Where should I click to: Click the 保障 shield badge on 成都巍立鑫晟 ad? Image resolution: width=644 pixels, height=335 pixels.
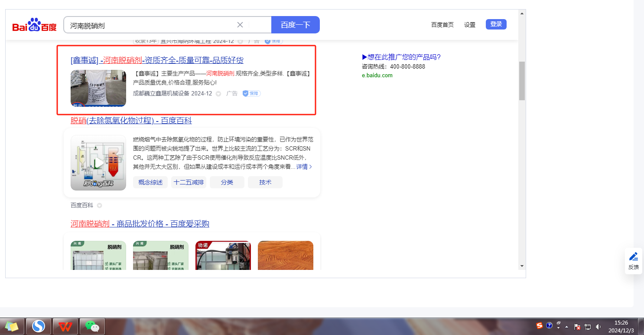click(x=251, y=93)
